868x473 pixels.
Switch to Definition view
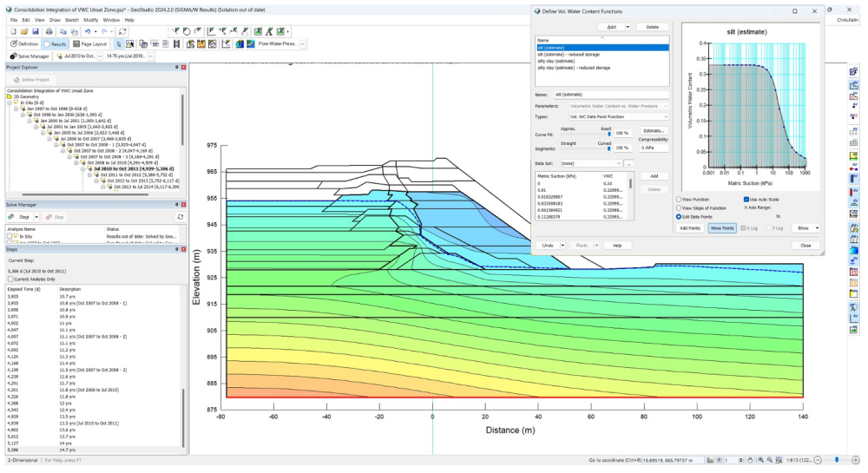pos(24,43)
